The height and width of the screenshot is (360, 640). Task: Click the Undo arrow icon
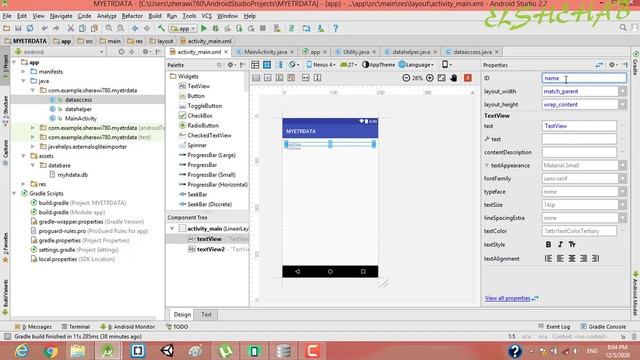tap(44, 29)
